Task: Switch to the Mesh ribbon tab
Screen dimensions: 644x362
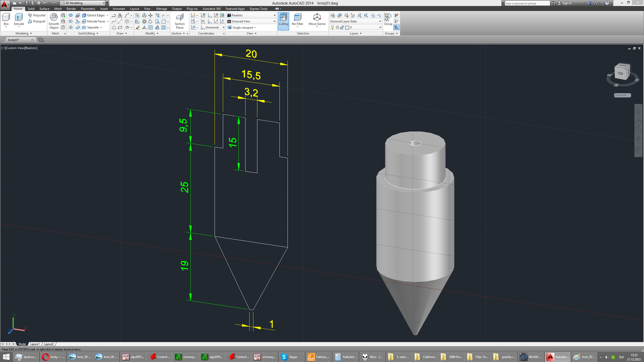Action: tap(58, 9)
